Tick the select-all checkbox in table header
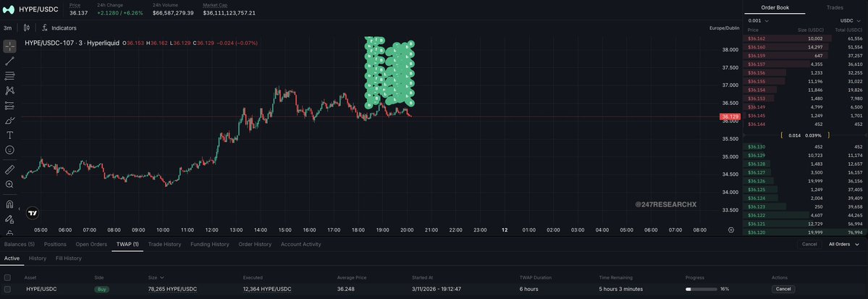Image resolution: width=868 pixels, height=299 pixels. [x=7, y=277]
